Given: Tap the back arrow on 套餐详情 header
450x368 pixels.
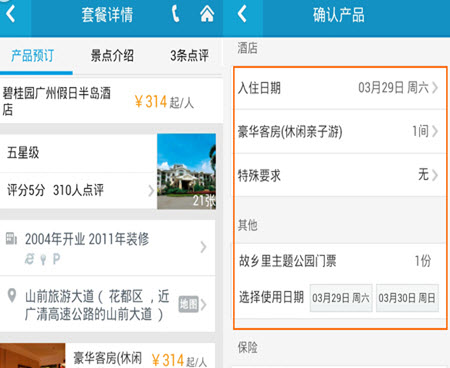Looking at the screenshot, I should 11,15.
